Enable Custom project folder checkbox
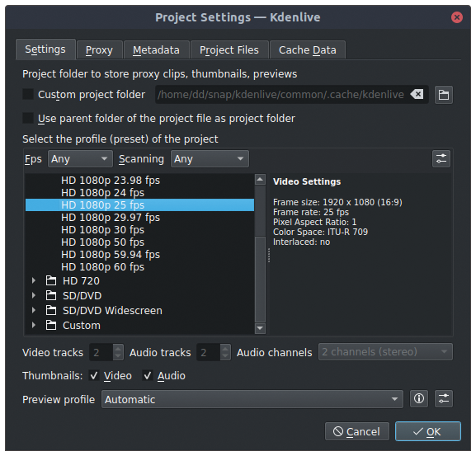The height and width of the screenshot is (456, 476). coord(28,94)
